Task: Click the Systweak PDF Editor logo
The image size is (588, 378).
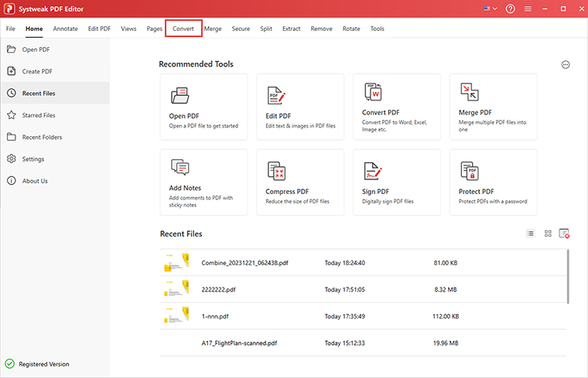Action: [9, 9]
